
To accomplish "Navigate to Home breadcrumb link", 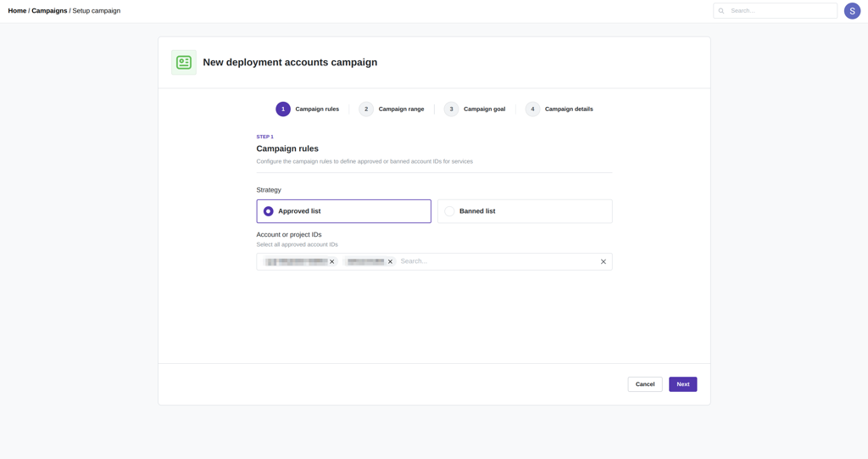I will 17,11.
